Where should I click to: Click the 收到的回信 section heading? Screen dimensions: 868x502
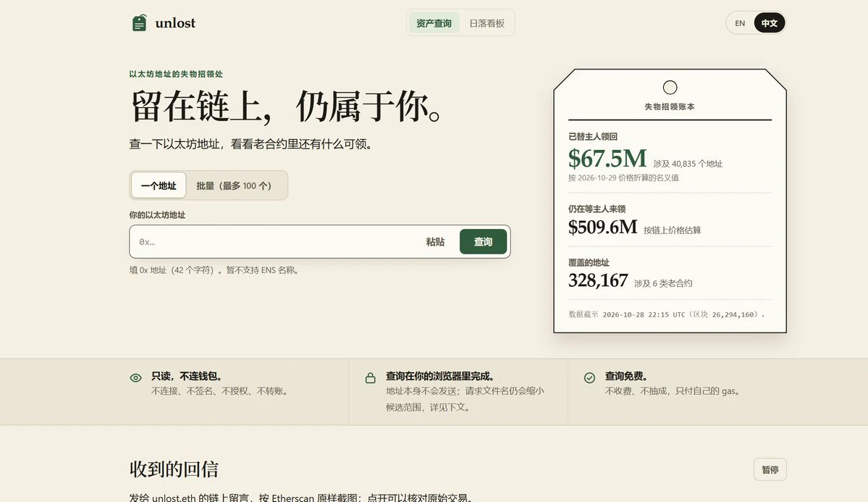point(174,469)
